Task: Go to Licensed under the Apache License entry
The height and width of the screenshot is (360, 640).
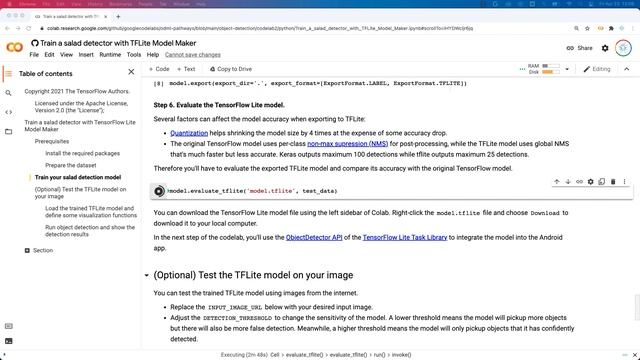Action: [x=81, y=107]
